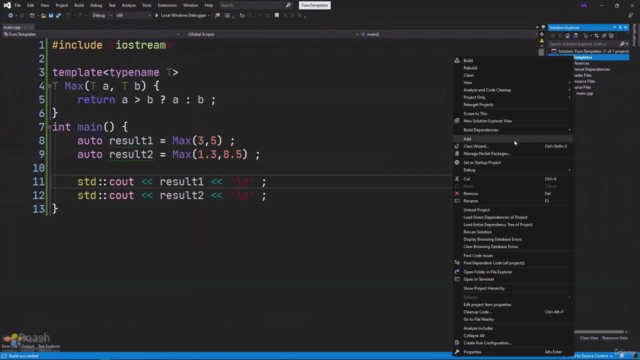Click the green Start Debugging play icon
Screen dimensions: 640x360
pyautogui.click(x=156, y=16)
